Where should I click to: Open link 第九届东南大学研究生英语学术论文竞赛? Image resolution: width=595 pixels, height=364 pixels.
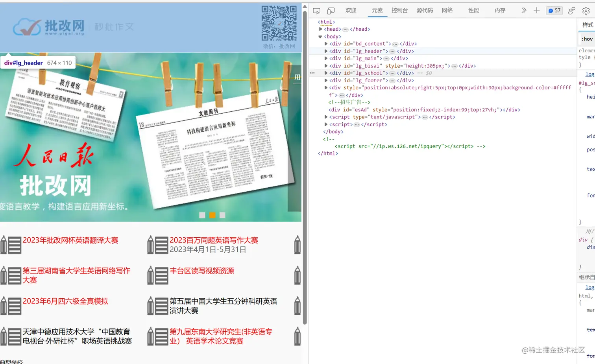click(221, 336)
